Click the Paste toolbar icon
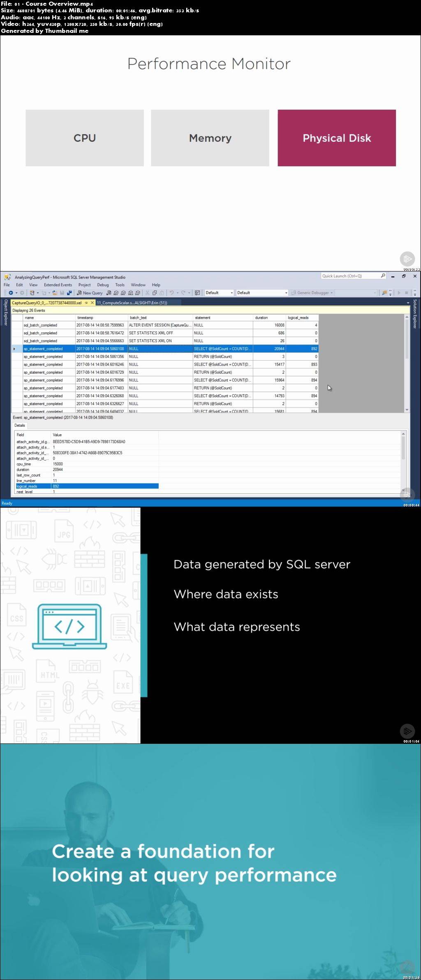 (x=162, y=293)
